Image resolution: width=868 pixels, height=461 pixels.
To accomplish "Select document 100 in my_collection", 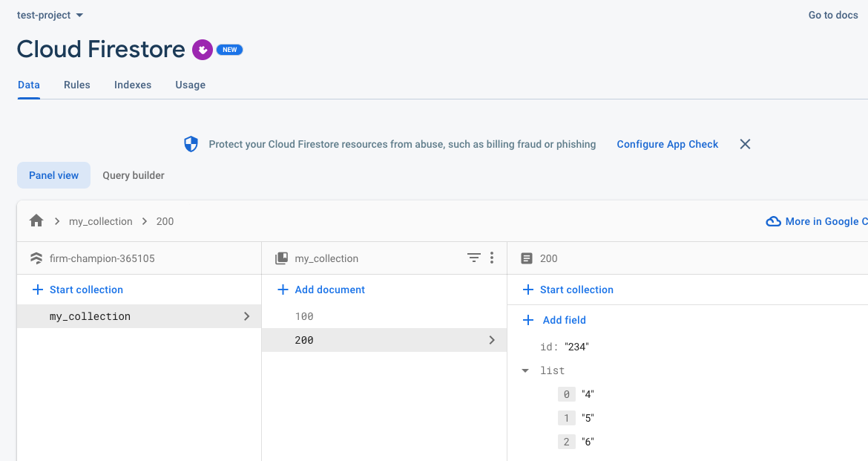I will pos(304,315).
